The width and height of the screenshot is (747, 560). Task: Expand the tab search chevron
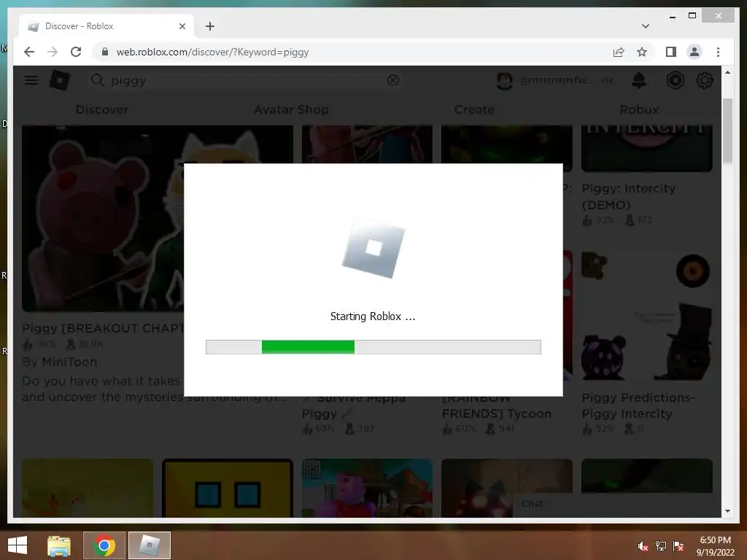click(645, 26)
